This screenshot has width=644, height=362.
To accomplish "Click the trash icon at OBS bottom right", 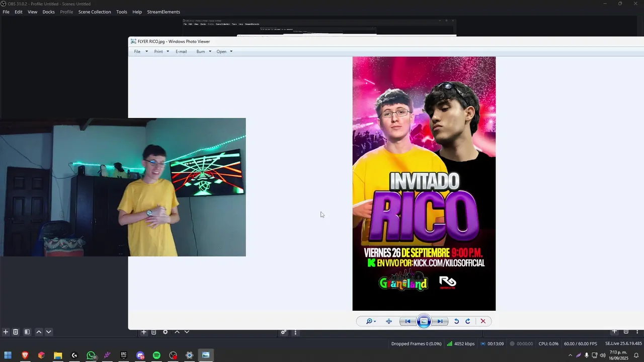I will (x=626, y=331).
